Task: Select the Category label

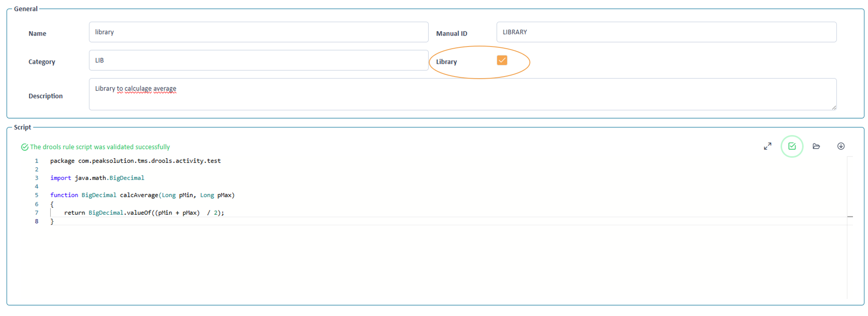Action: [42, 62]
